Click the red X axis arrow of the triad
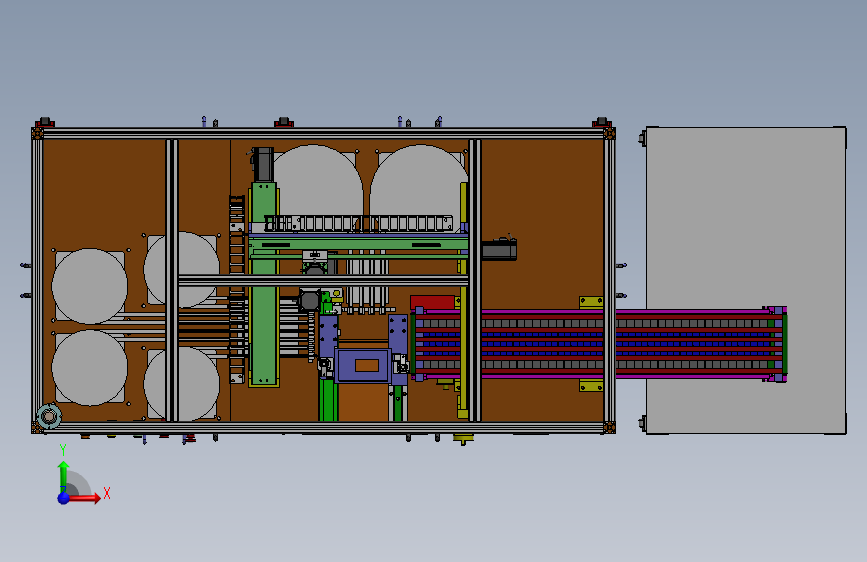867x562 pixels. click(x=83, y=498)
